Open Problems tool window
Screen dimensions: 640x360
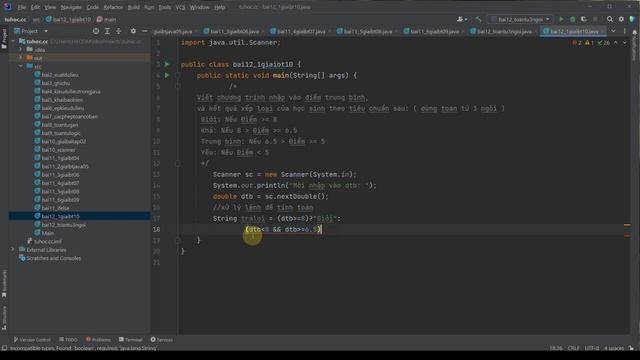[x=98, y=340]
